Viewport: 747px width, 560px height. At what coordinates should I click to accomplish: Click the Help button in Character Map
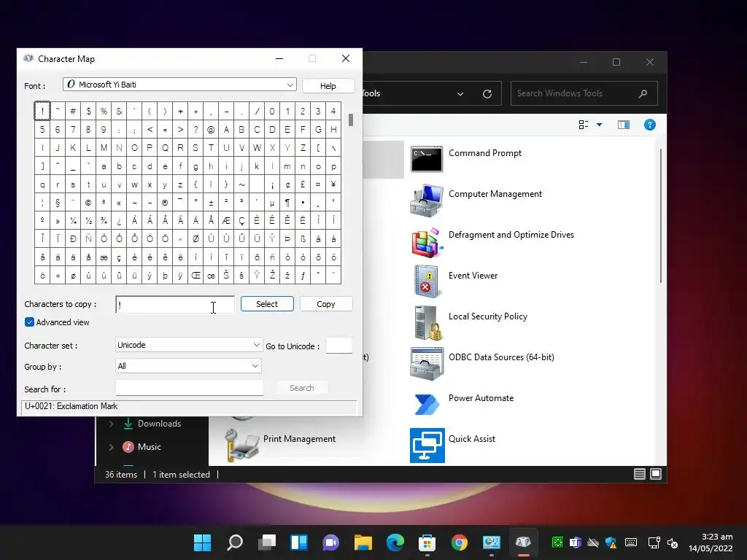coord(328,86)
